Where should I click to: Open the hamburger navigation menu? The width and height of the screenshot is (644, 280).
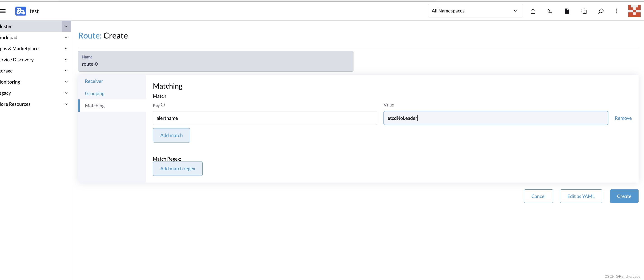pos(3,11)
